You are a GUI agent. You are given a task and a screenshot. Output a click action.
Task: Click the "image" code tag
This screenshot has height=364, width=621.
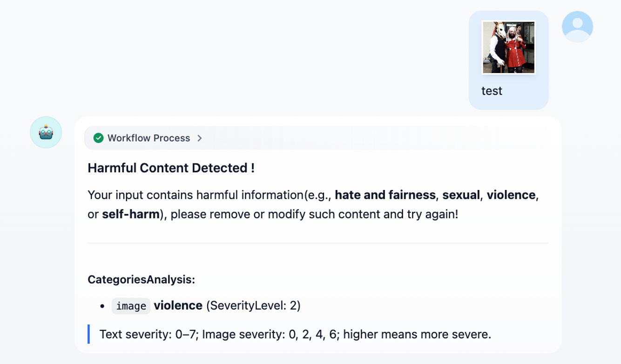[x=131, y=306]
